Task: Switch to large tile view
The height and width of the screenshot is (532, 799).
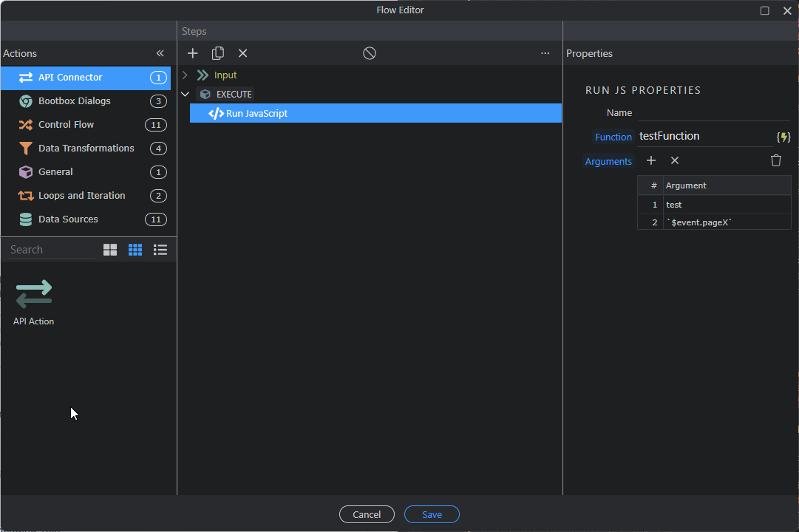Action: (110, 250)
